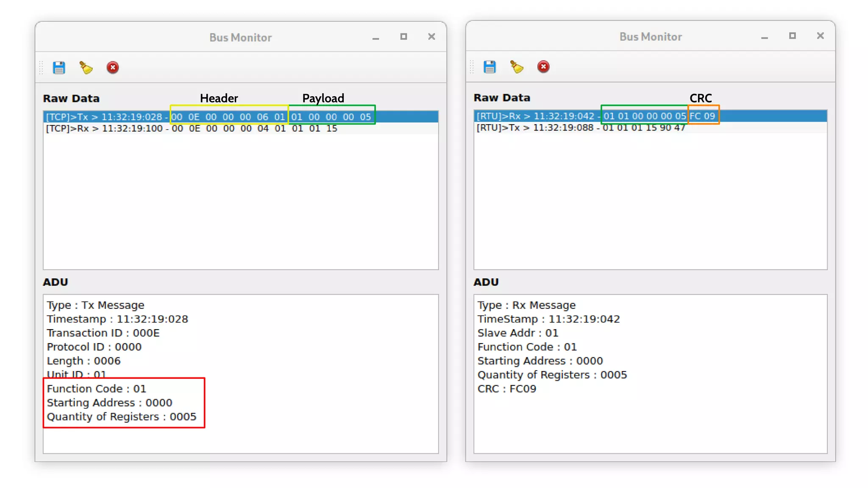Click 'Function Code : 01' in left ADU panel
868x488 pixels.
pos(96,389)
